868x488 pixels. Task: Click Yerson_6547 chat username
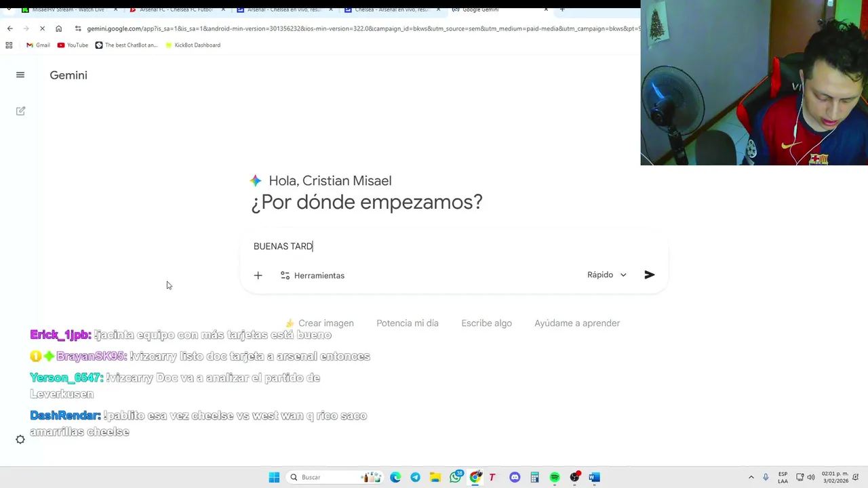(66, 378)
